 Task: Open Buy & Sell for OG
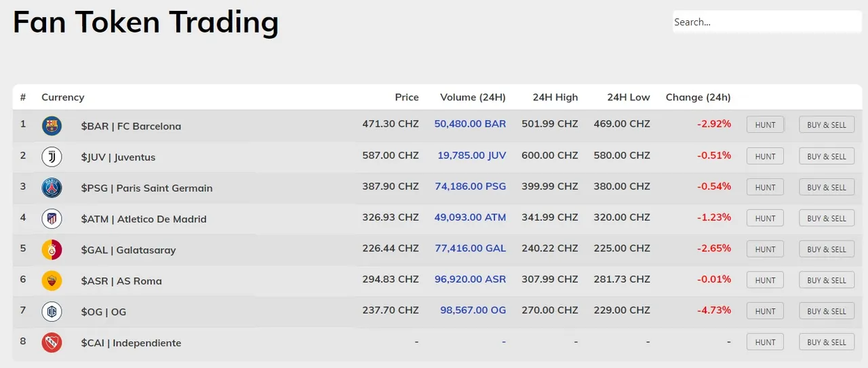pos(827,311)
